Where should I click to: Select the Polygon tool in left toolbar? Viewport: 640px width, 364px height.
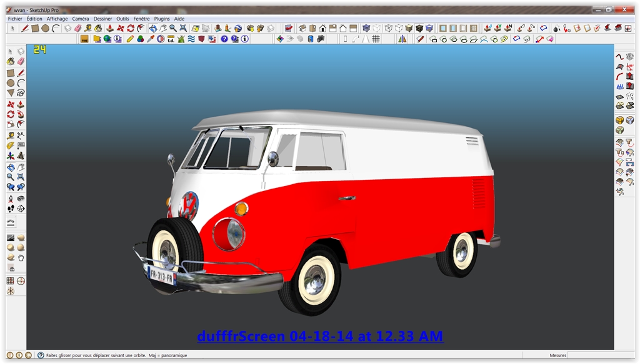click(11, 93)
